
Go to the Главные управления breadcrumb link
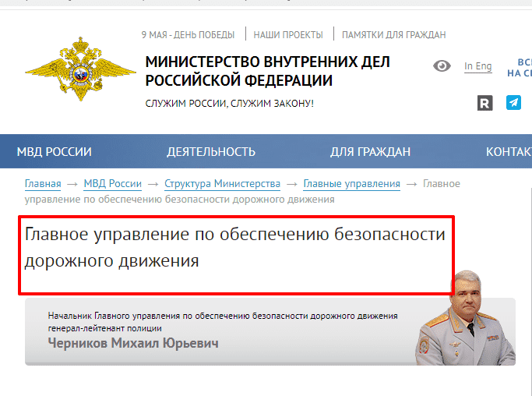coord(351,184)
